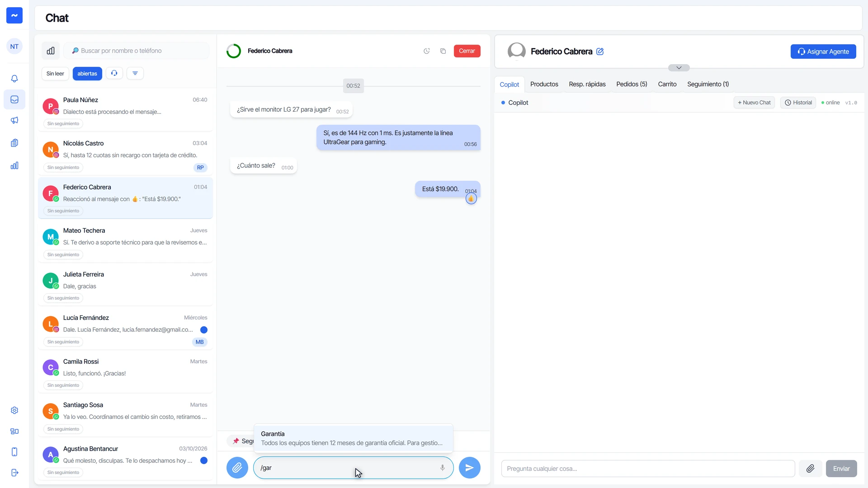Click the copy icon in the chat header

tap(443, 51)
